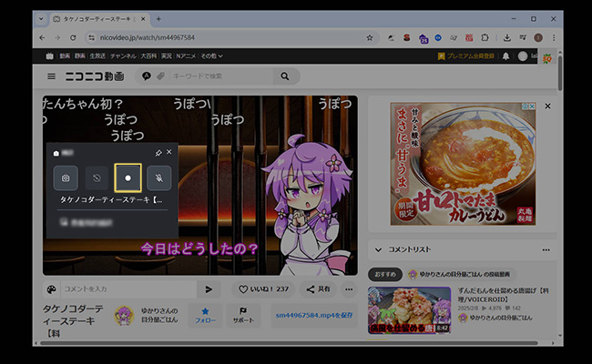Open the comment color palette icon
Screen dimensions: 592x364
(x=51, y=289)
